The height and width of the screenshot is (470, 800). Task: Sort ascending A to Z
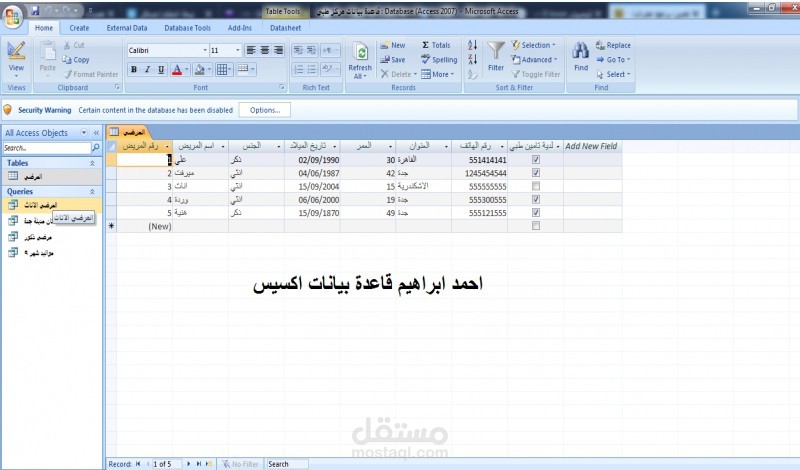pyautogui.click(x=472, y=45)
